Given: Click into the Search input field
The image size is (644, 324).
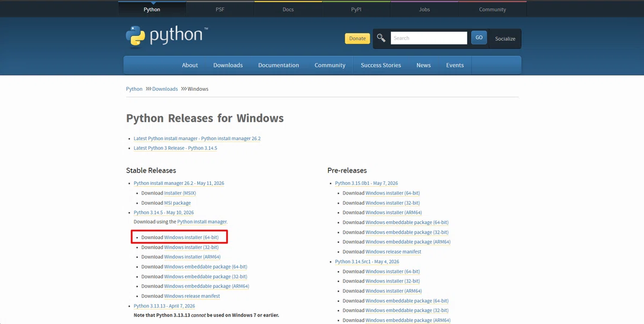Looking at the screenshot, I should [x=429, y=38].
